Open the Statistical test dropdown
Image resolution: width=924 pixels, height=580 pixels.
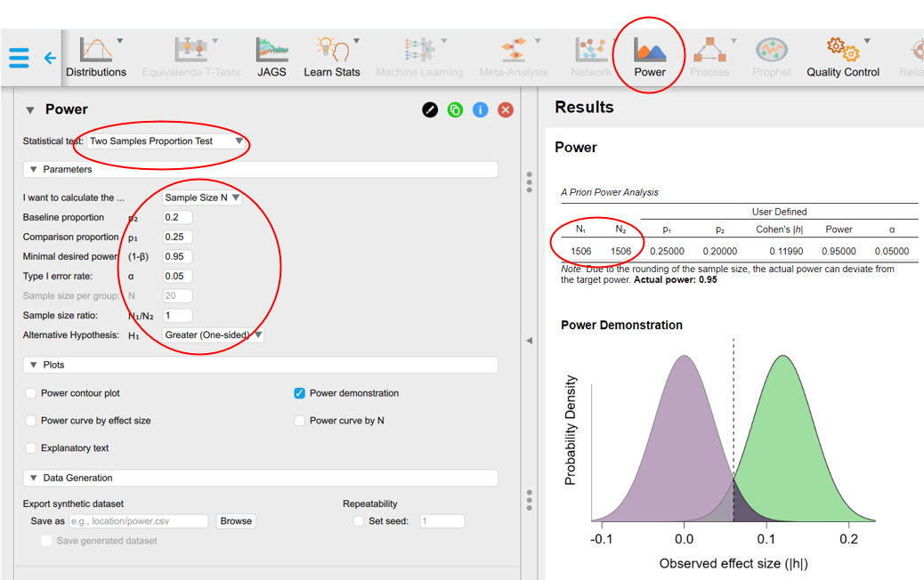click(166, 141)
